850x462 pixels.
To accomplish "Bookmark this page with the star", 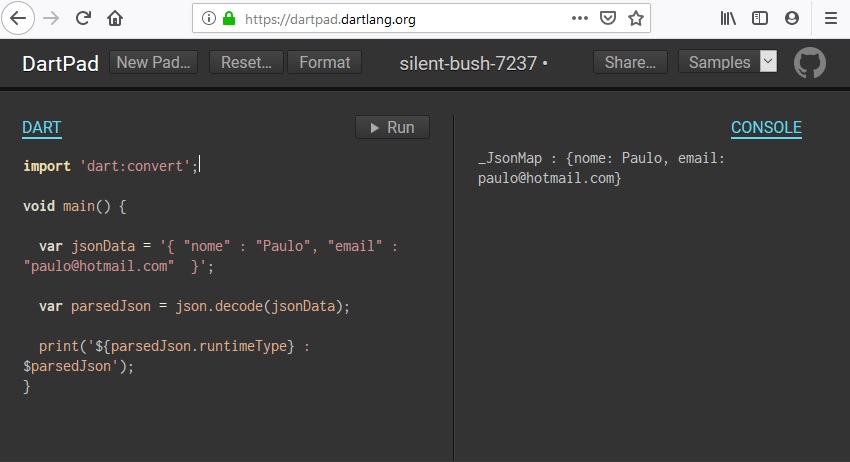I will coord(635,18).
